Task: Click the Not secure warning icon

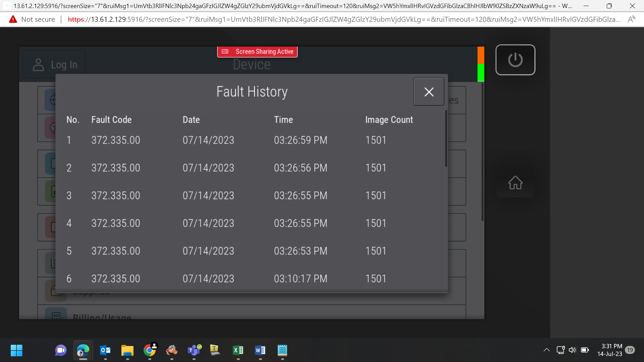Action: coord(13,19)
